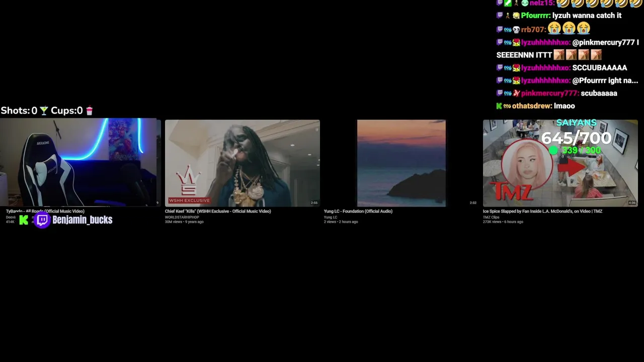The width and height of the screenshot is (644, 362).
Task: Click the Twitch badge beside rrb707
Action: point(500,30)
